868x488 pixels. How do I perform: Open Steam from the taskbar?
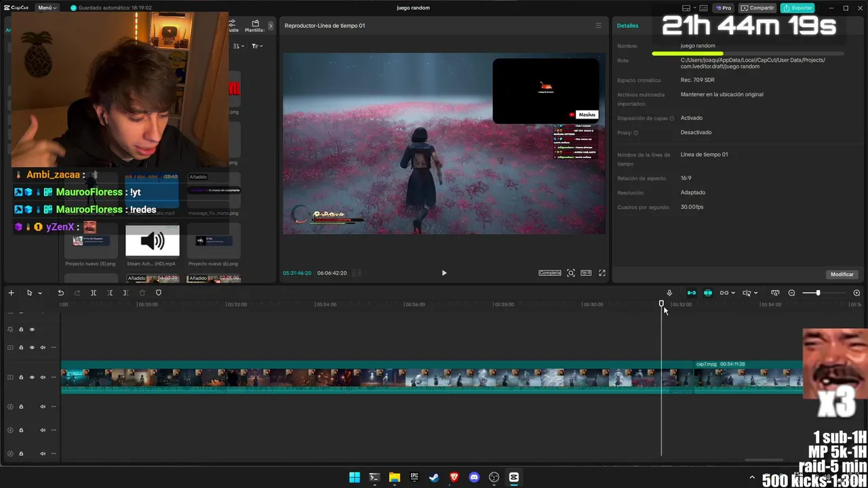(434, 477)
